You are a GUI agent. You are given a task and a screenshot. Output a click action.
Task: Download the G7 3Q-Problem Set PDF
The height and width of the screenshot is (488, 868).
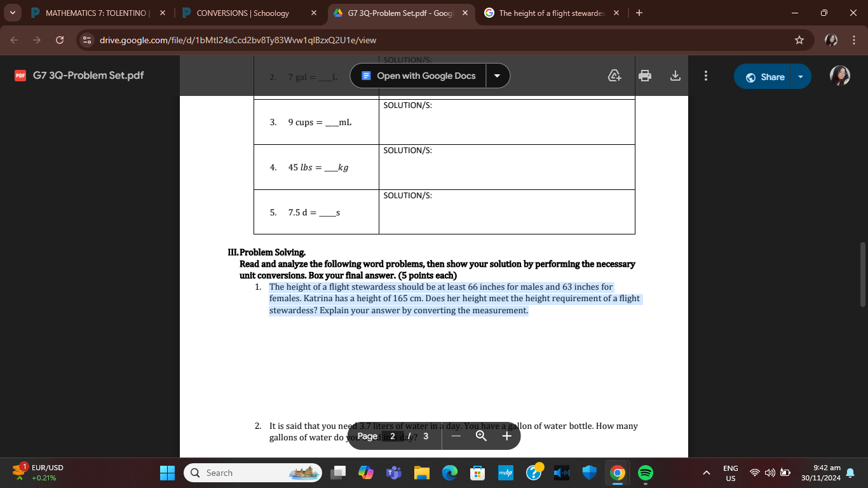(675, 76)
